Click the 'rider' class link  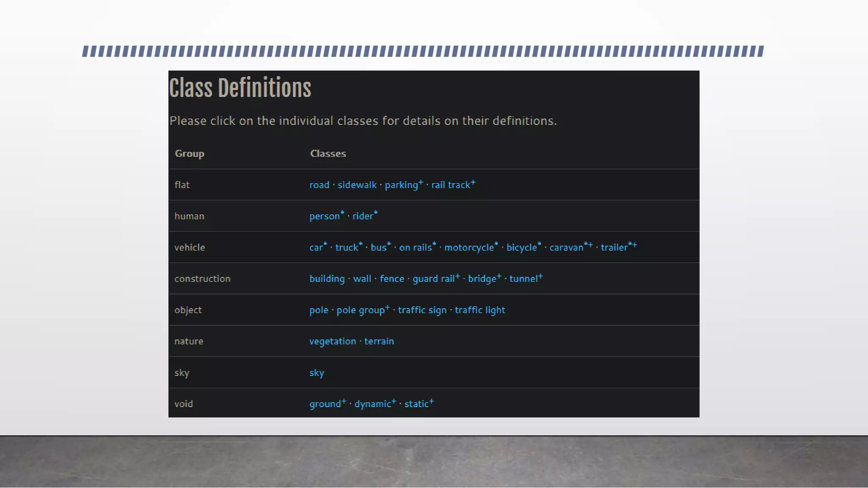click(x=363, y=216)
